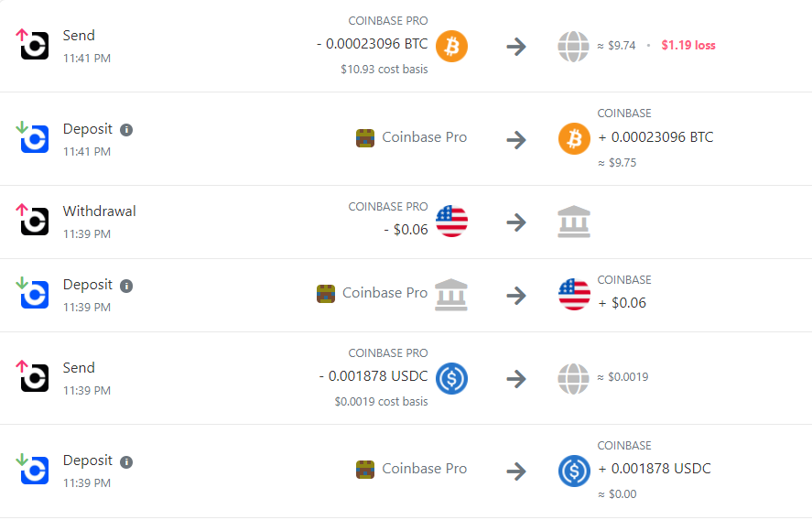
Task: Click the USDC coin icon in the Send row
Action: point(451,379)
